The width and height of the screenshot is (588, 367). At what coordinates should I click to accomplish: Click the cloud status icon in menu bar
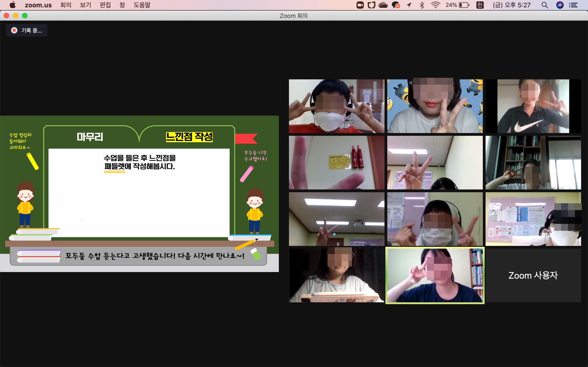click(383, 5)
